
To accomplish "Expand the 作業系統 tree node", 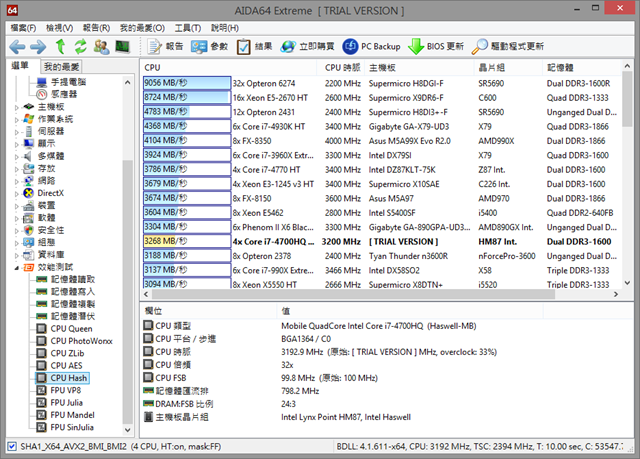I will point(17,120).
